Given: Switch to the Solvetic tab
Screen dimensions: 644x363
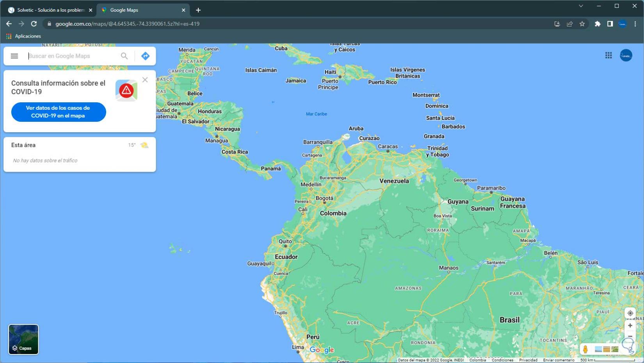Looking at the screenshot, I should [50, 10].
